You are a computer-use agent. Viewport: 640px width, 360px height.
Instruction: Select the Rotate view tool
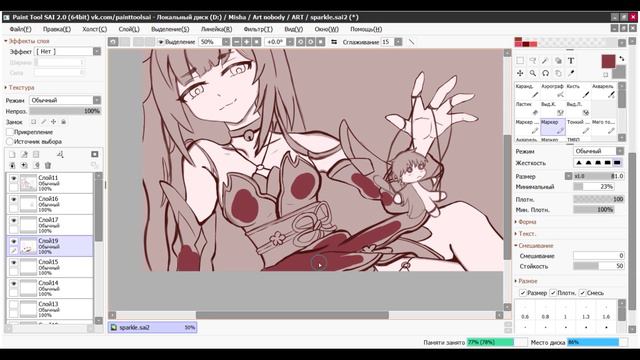coord(545,73)
